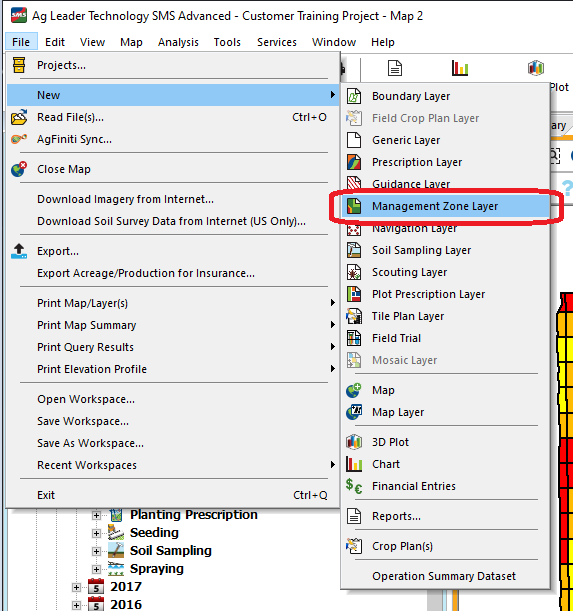Image resolution: width=573 pixels, height=611 pixels.
Task: Open the Recent Workspaces submenu arrow
Action: 332,464
